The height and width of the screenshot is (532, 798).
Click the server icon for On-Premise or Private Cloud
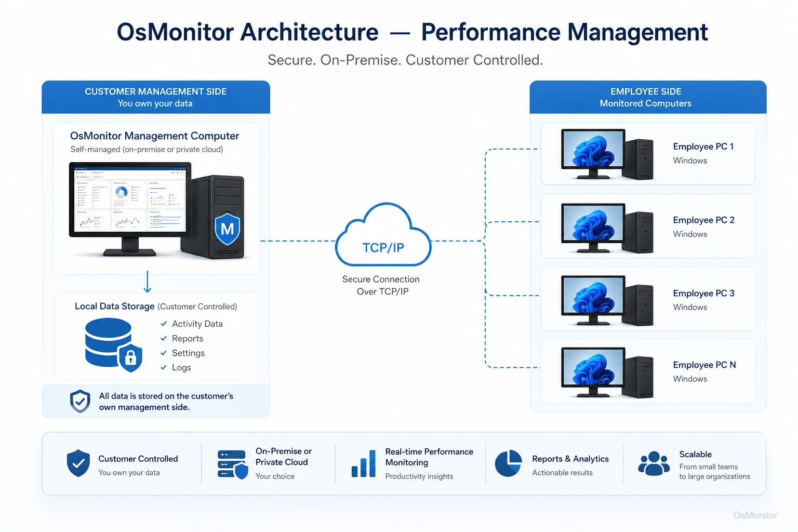[232, 464]
